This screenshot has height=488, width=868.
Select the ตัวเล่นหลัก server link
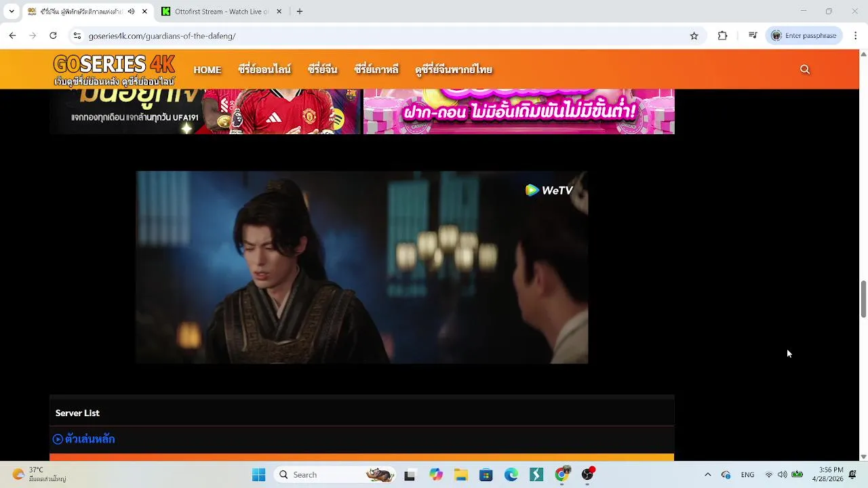(x=90, y=439)
